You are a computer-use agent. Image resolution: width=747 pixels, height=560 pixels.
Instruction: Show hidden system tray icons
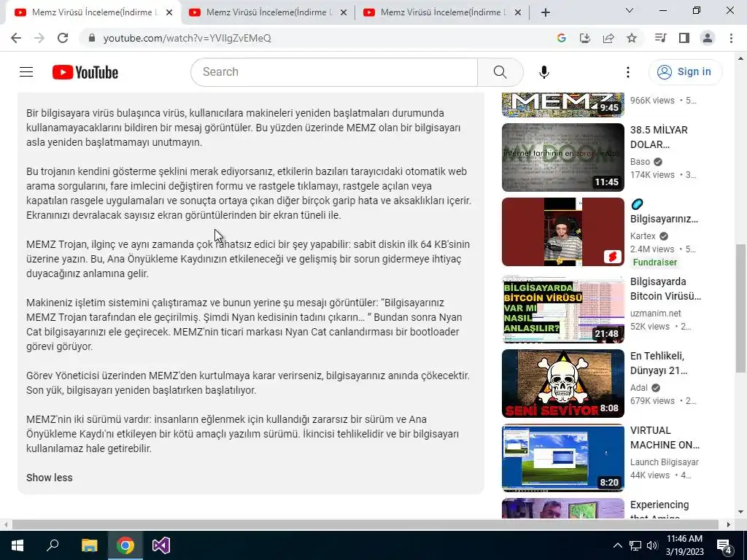(x=617, y=545)
